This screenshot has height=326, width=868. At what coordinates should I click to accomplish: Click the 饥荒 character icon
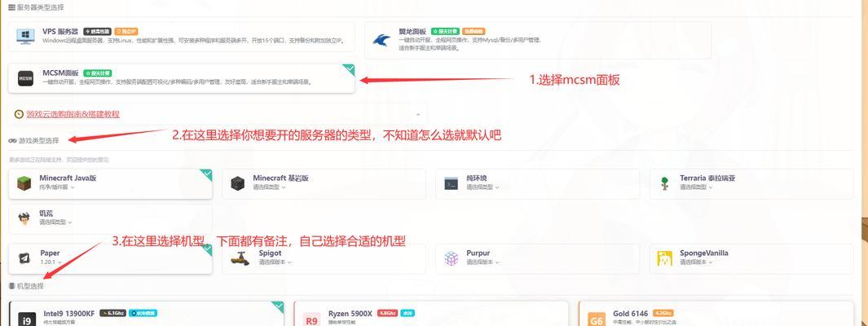(24, 218)
